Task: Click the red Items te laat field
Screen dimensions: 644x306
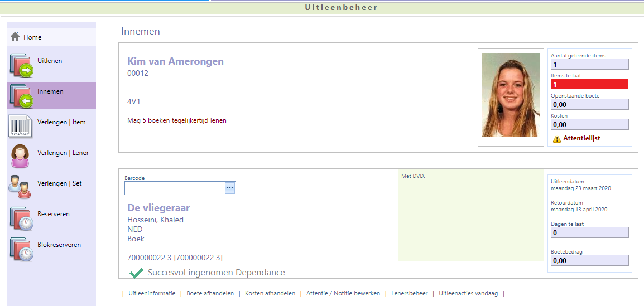Action: point(590,84)
